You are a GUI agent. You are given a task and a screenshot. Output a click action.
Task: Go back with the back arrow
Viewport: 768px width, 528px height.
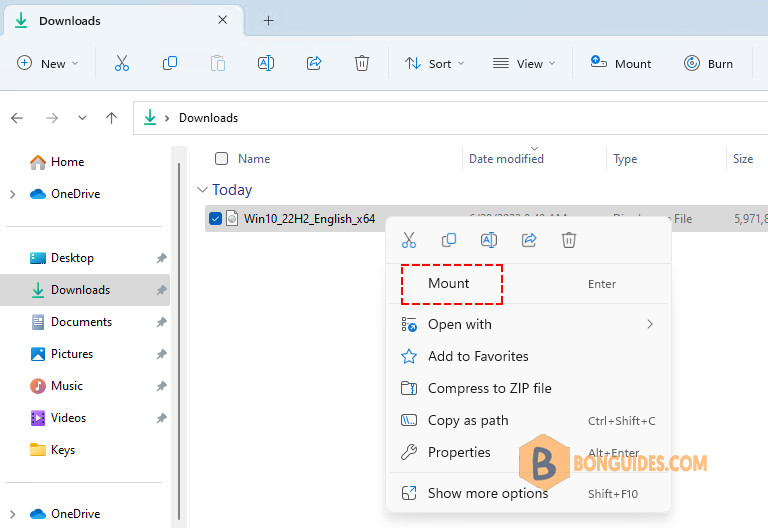click(17, 118)
